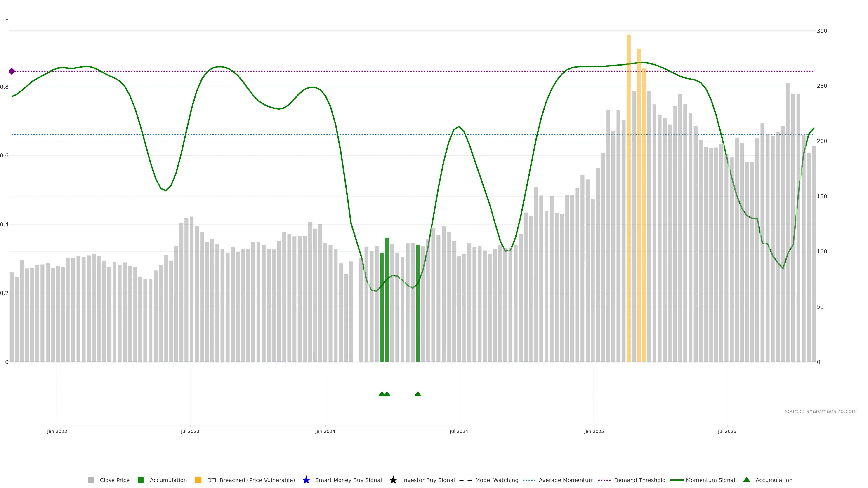Click the green Accumulation square legend icon

141,480
